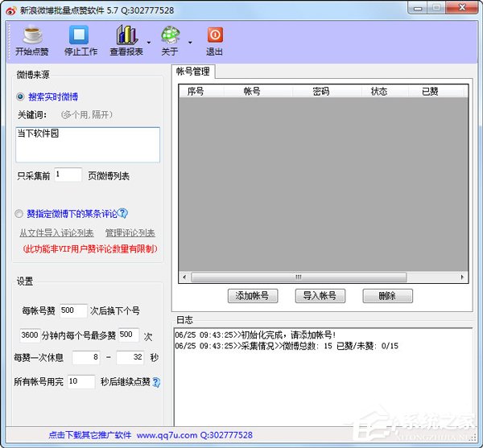Close the application window
Image resolution: width=483 pixels, height=448 pixels.
point(462,7)
